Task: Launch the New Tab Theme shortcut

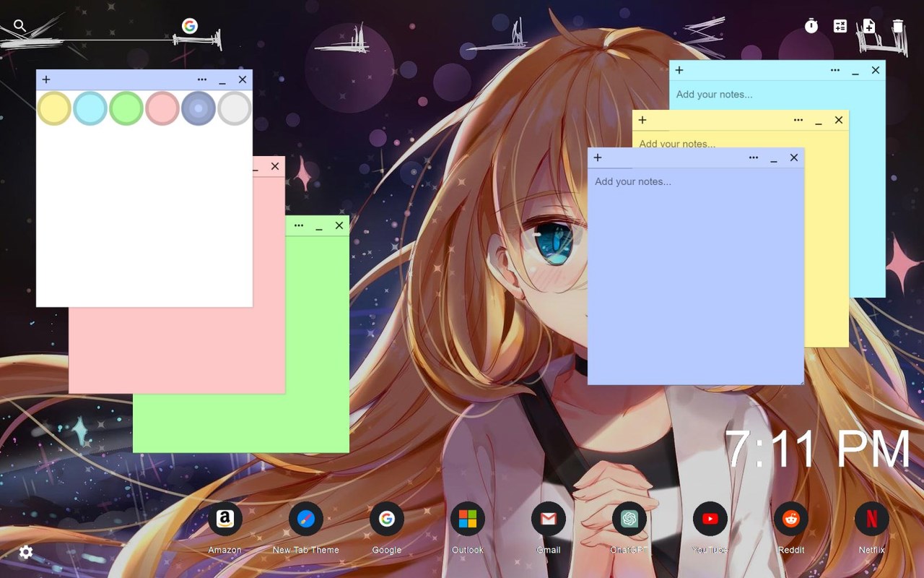Action: click(x=306, y=519)
